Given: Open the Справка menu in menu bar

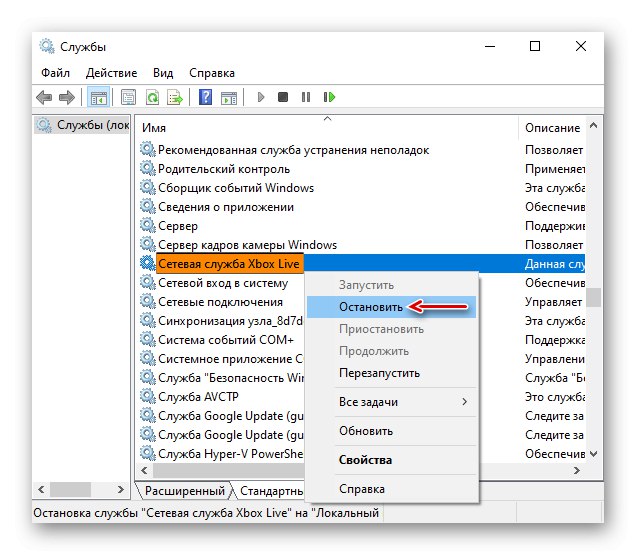Looking at the screenshot, I should point(212,73).
